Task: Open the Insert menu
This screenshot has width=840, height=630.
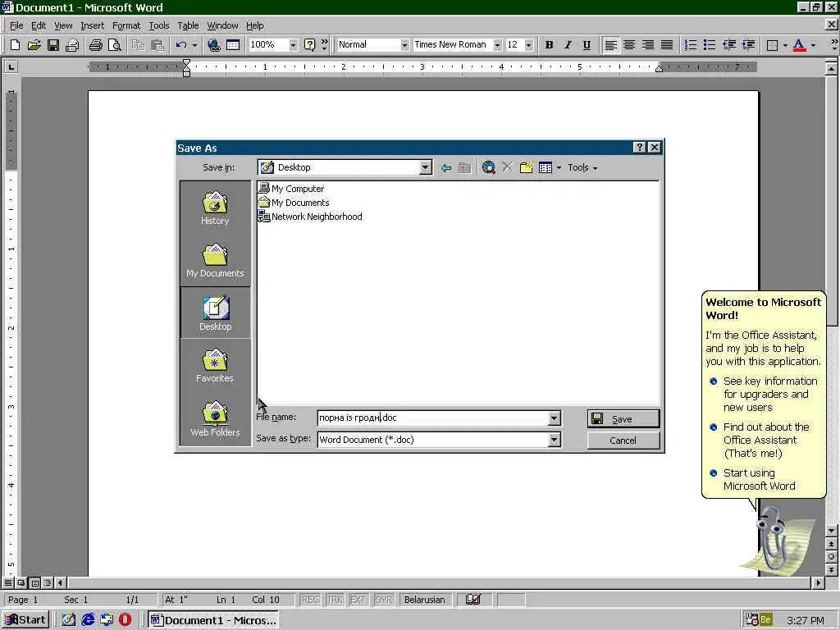Action: [x=92, y=25]
